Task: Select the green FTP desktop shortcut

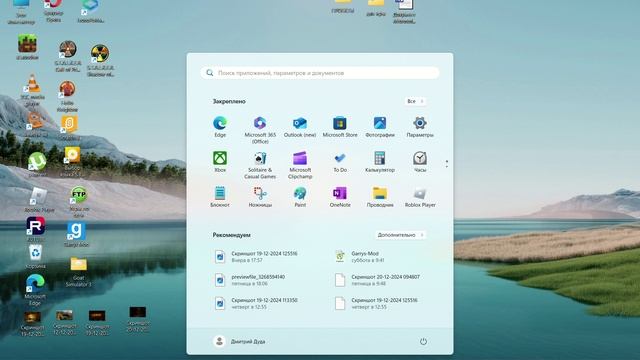Action: tap(78, 201)
